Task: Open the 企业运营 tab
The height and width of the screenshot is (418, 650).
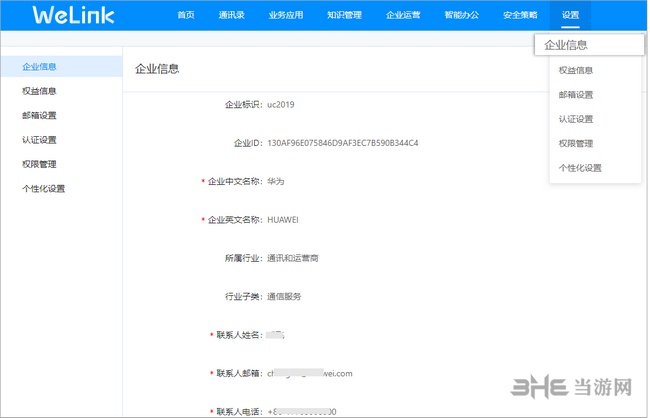Action: (403, 15)
